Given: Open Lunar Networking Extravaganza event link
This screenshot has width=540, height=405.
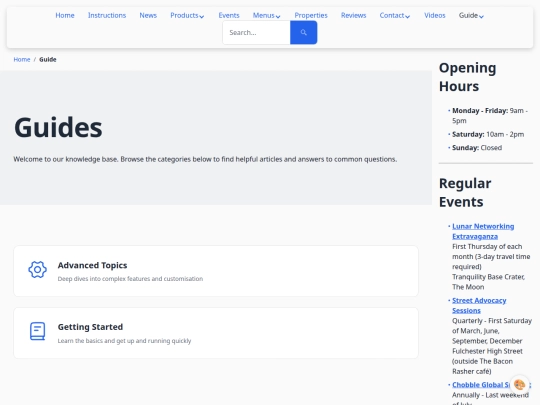Looking at the screenshot, I should (x=483, y=231).
